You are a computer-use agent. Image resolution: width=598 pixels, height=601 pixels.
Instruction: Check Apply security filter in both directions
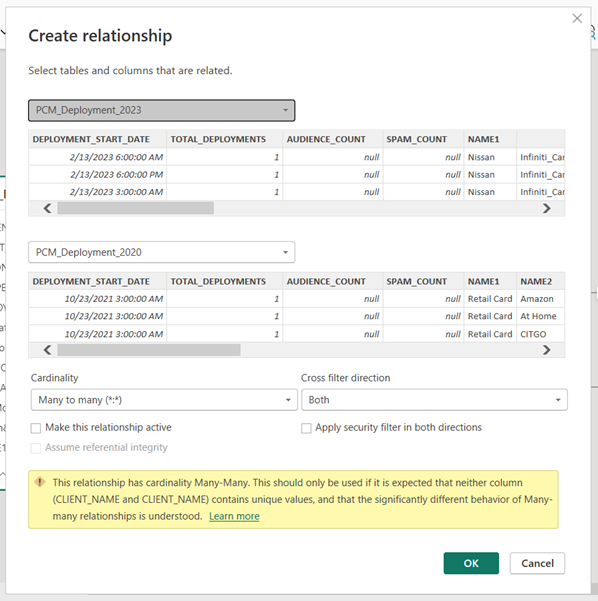[306, 428]
